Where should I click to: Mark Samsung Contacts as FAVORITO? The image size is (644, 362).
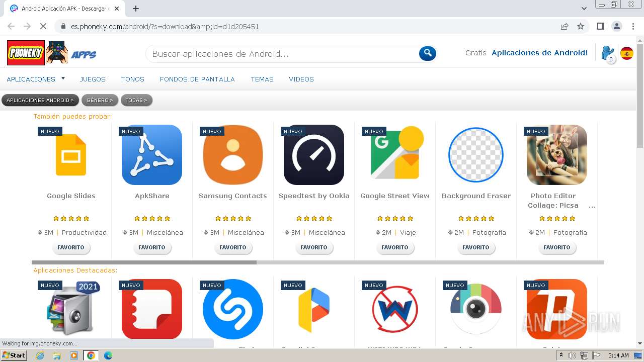(x=233, y=247)
